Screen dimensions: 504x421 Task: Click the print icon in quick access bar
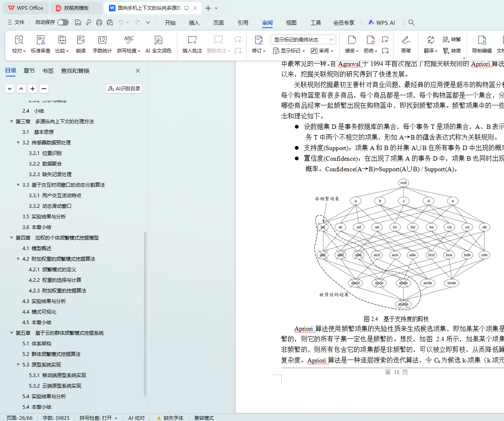tap(99, 23)
